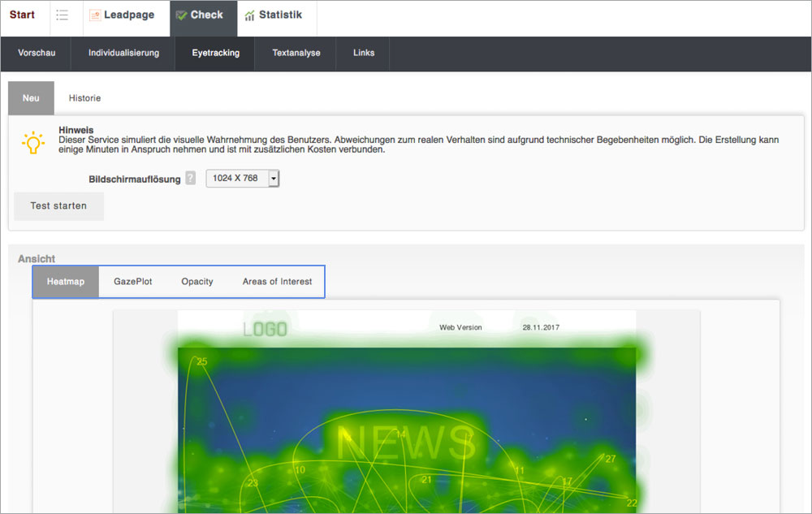The image size is (812, 514).
Task: Show the Heatmap view
Action: click(66, 282)
